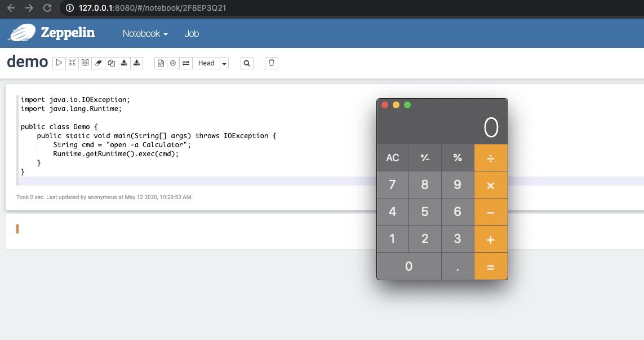Click the line with Runtime.getRuntime().exec(cmd)
The image size is (644, 340).
[x=116, y=154]
